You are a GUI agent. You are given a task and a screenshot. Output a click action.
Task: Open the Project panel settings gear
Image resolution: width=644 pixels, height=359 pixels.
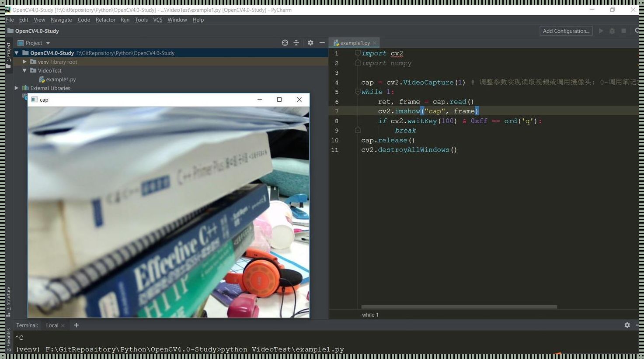point(310,43)
